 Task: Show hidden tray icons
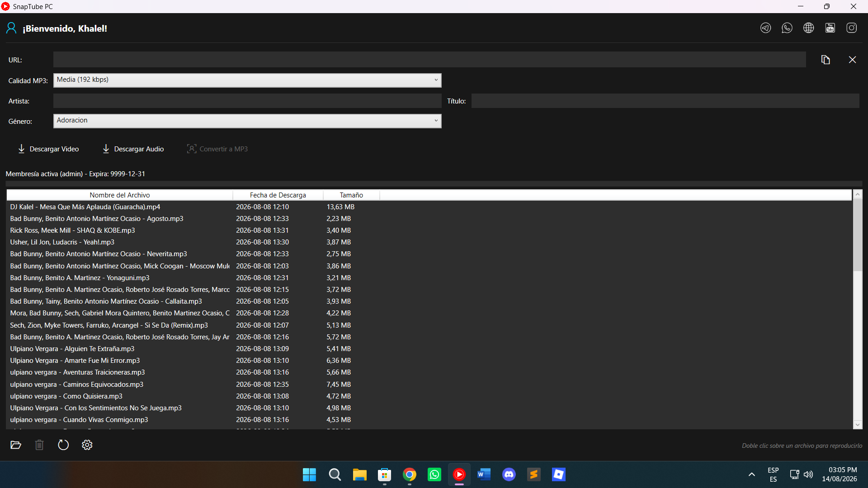[x=752, y=474]
